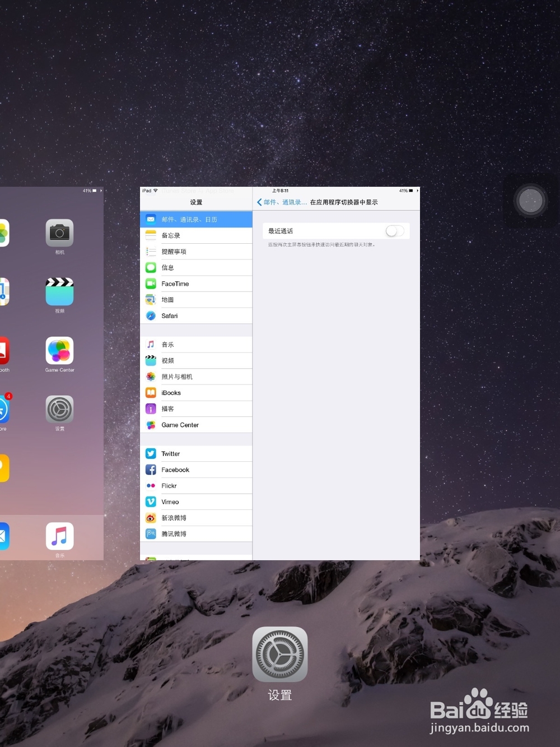Image resolution: width=560 pixels, height=747 pixels.
Task: Tap the 照片与相机 flower icon
Action: [x=151, y=377]
